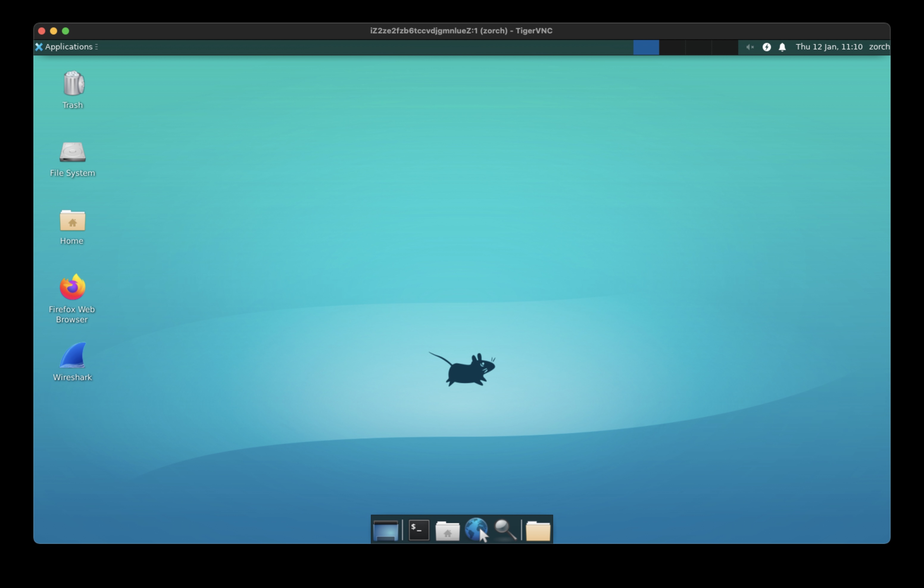Open the power manager panel icon
924x588 pixels.
click(766, 47)
